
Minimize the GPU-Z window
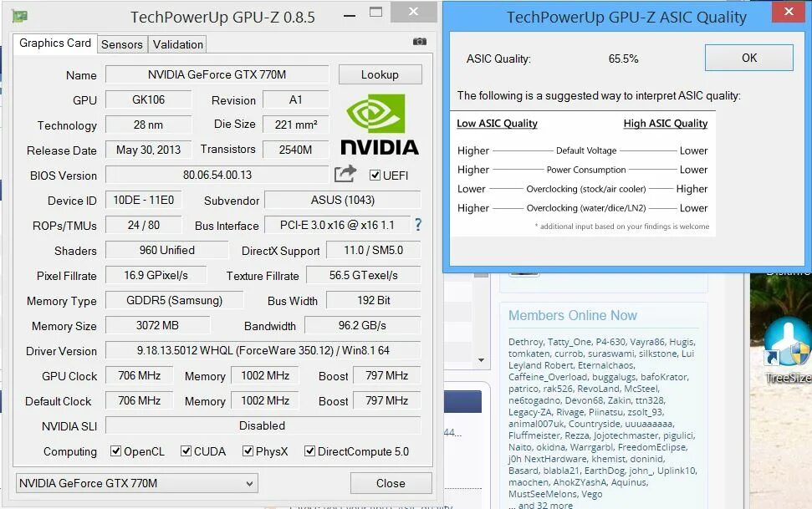coord(350,16)
